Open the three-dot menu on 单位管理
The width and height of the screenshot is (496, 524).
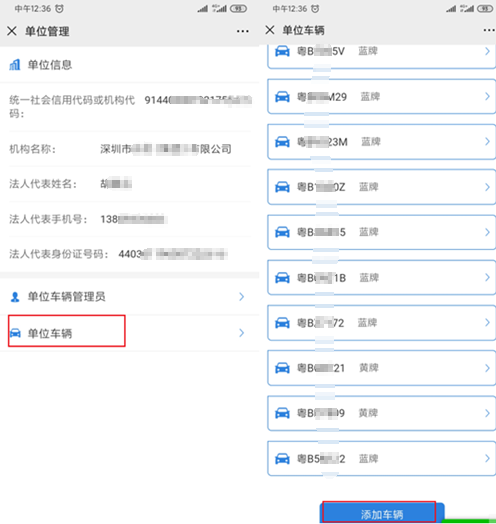click(x=243, y=31)
